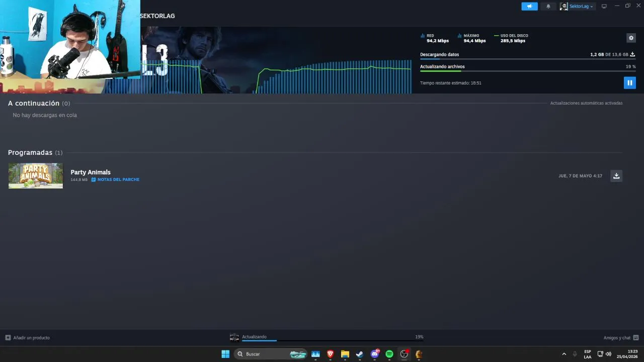Open Discord from taskbar
This screenshot has height=362, width=644.
click(374, 354)
